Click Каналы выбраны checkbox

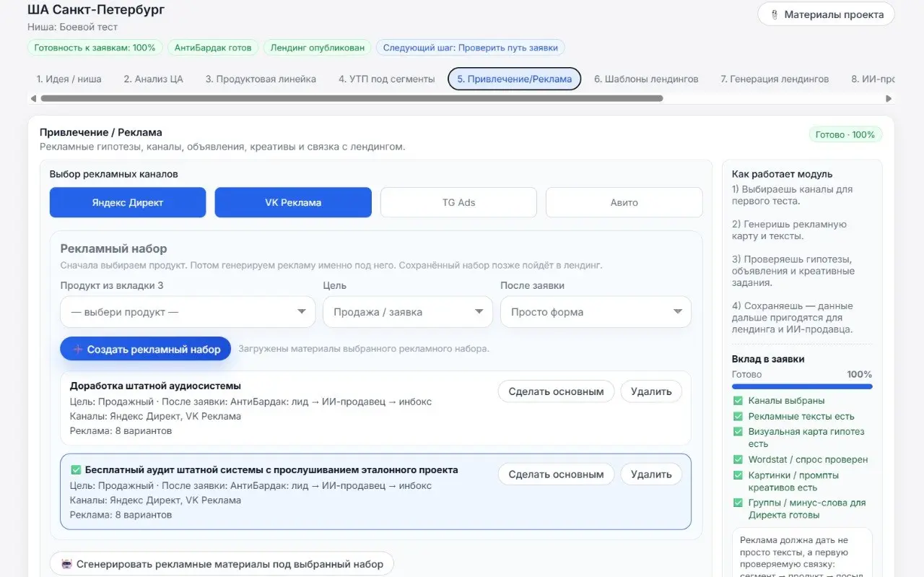[738, 401]
